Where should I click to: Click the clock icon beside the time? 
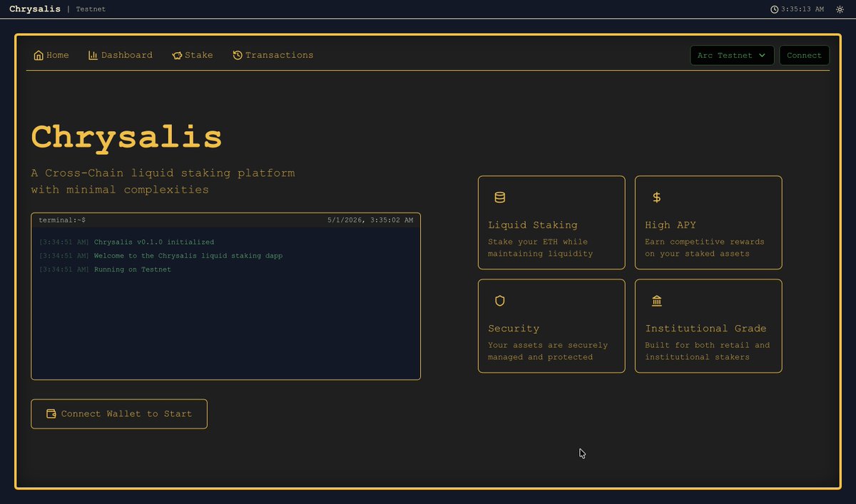coord(775,9)
